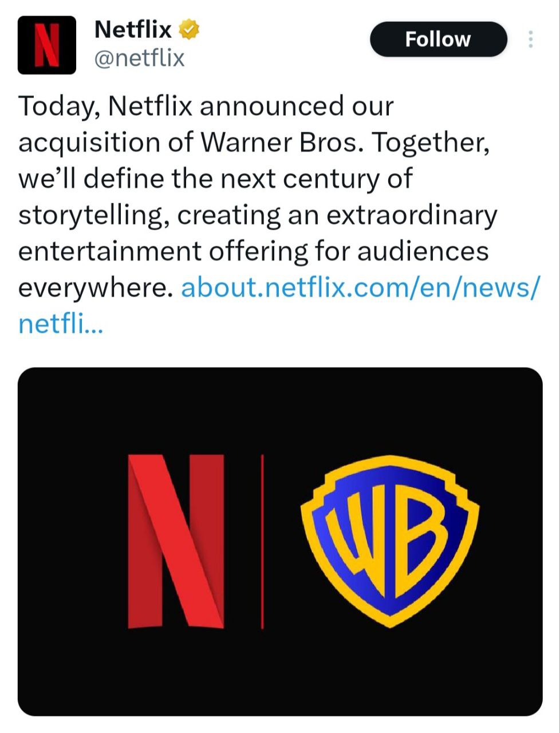Click the truncated "netfli…" link text
Viewport: 560px width, 733px height.
60,325
